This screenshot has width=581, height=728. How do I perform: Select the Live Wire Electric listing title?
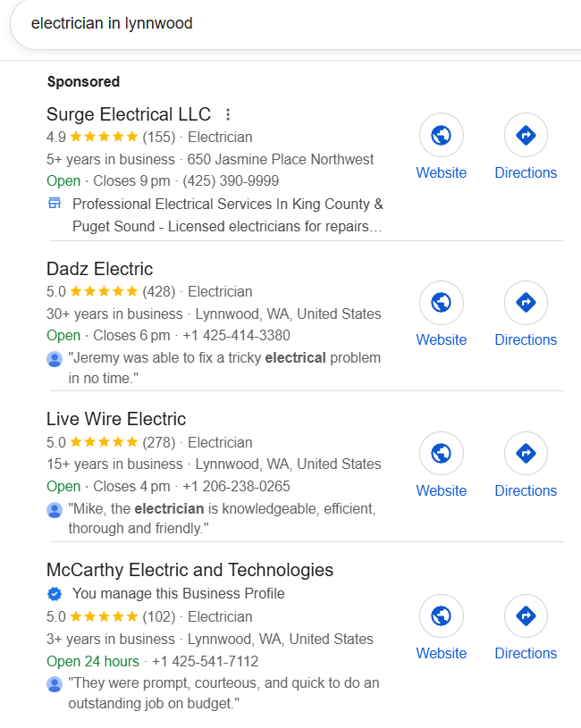point(116,419)
